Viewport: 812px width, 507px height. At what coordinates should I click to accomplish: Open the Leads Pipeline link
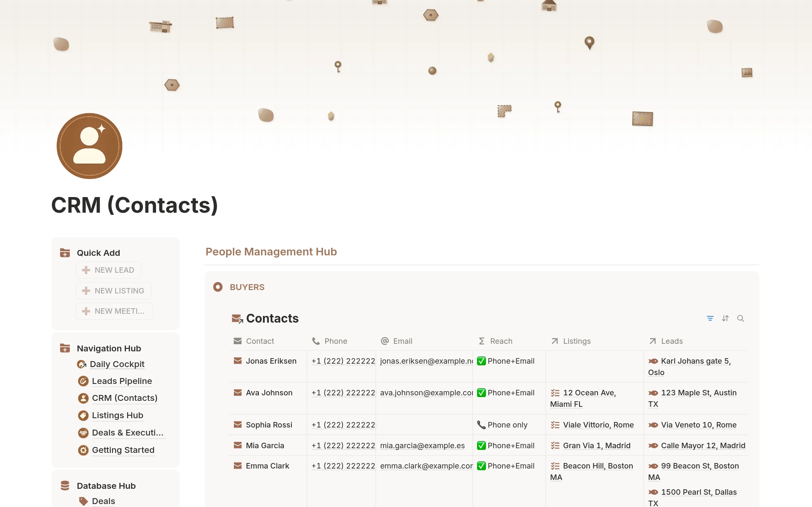click(122, 381)
